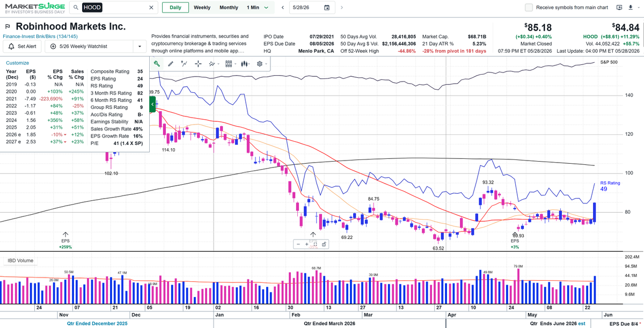This screenshot has width=644, height=328.
Task: Click the 3 Month RS Rating 82 row
Action: (116, 93)
